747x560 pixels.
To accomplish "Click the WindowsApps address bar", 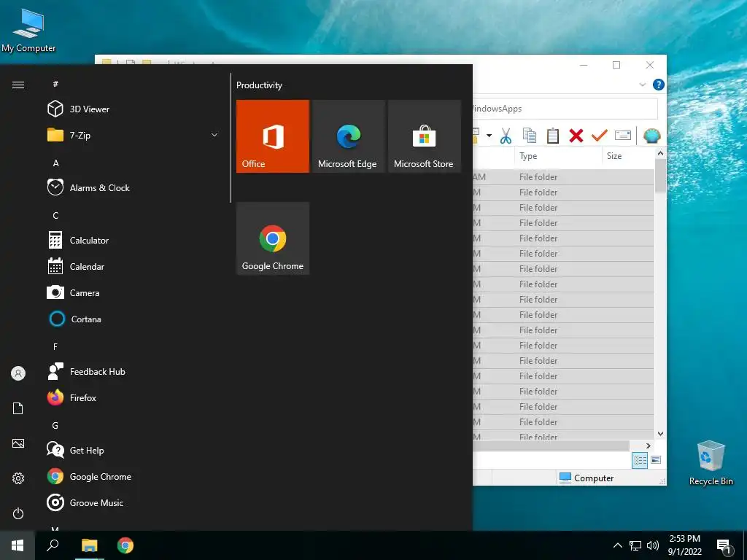I will (x=565, y=109).
